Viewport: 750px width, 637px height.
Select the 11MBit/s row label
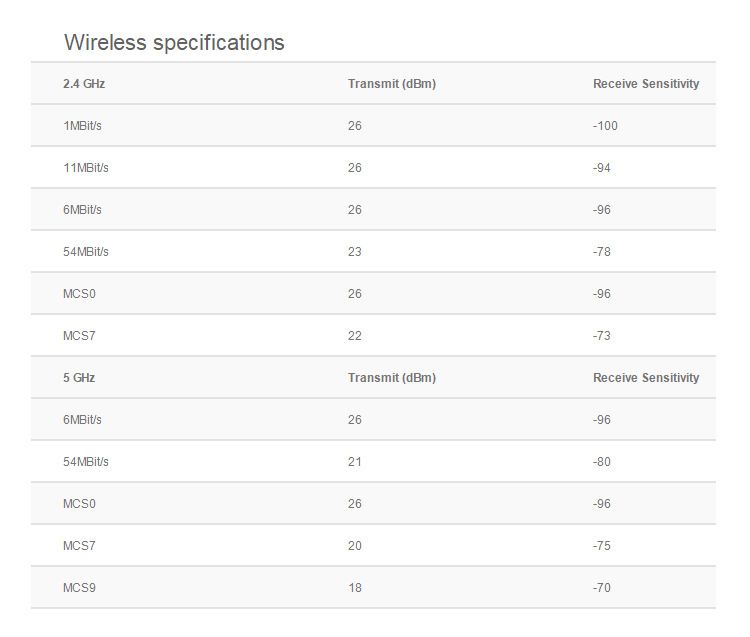[x=85, y=168]
